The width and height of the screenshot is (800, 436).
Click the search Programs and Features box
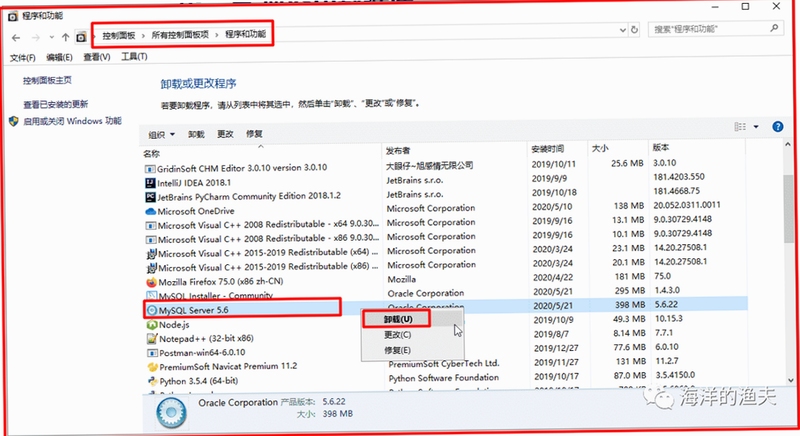point(715,29)
